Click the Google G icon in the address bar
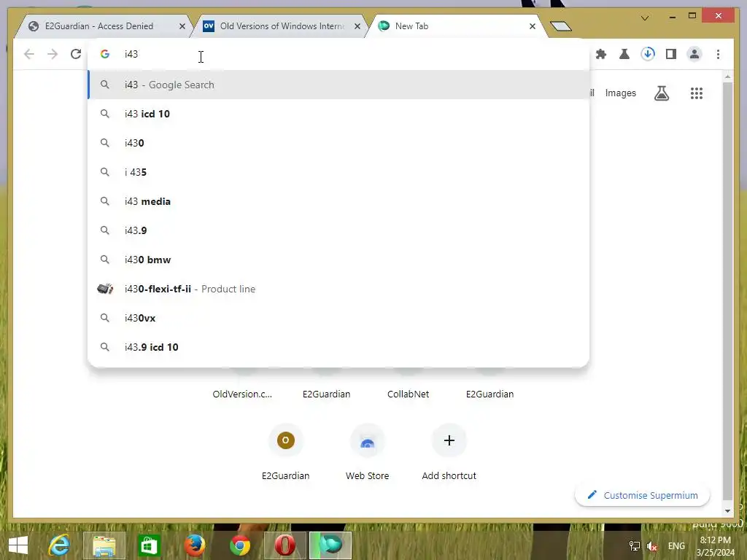747x560 pixels. click(105, 54)
